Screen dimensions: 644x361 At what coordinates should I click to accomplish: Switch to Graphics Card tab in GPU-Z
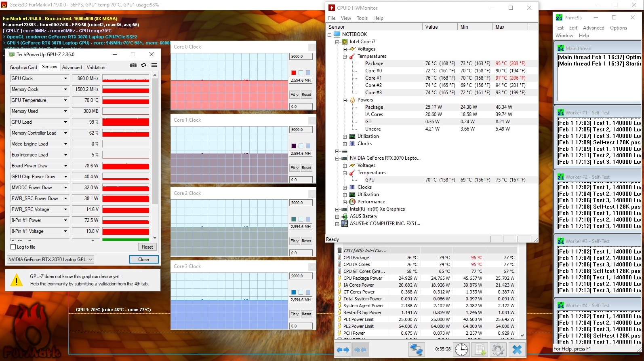tap(23, 68)
